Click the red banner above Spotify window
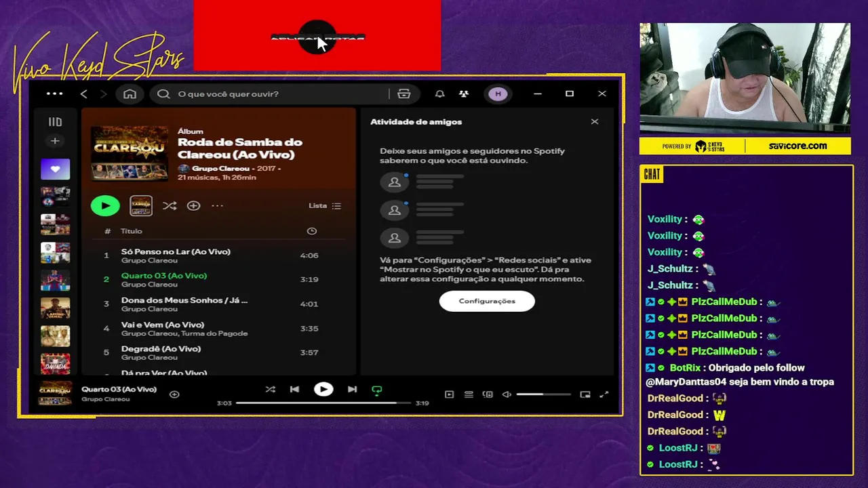 317,35
